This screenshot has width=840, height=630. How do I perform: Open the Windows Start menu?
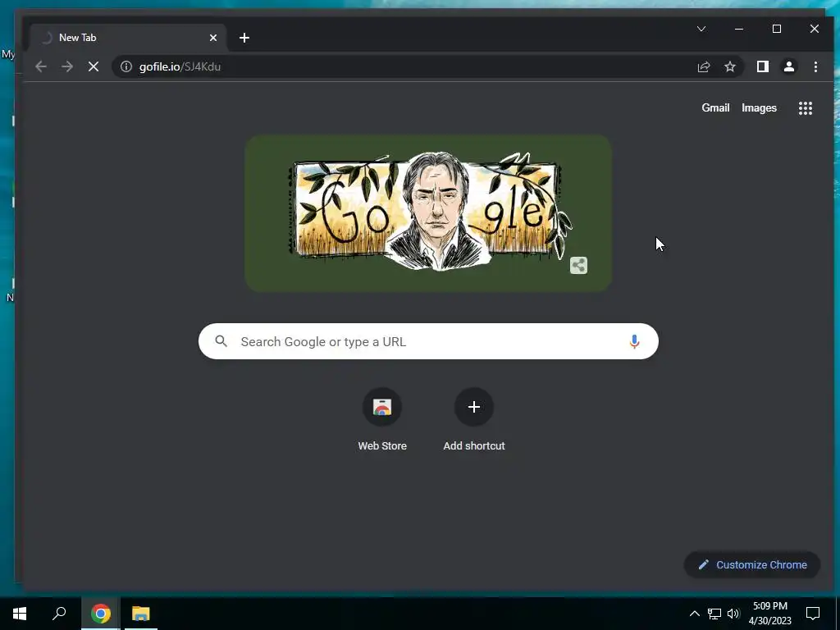(x=20, y=614)
